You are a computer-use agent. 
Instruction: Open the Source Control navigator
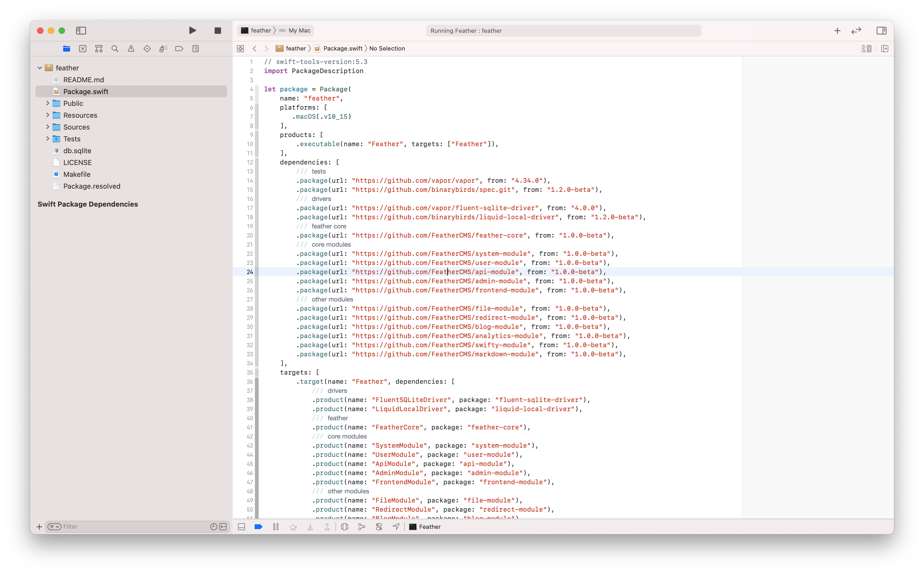(x=83, y=49)
